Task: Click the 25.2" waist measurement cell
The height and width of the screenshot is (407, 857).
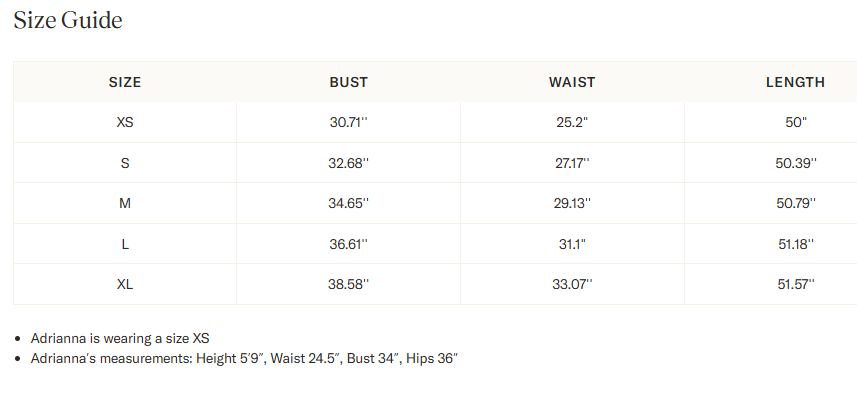Action: pos(572,122)
